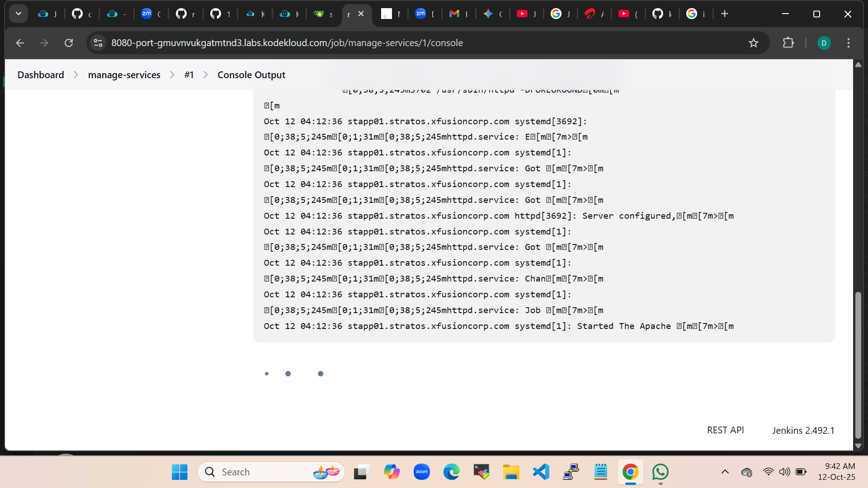868x488 pixels.
Task: Click the page vertical scrollbar thumb
Action: coord(858,365)
